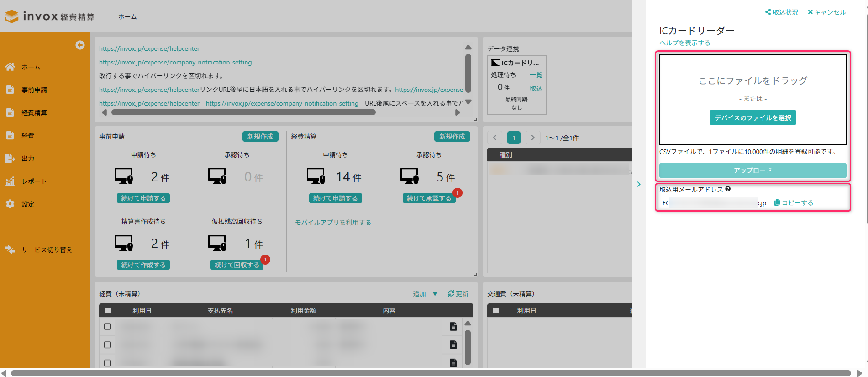This screenshot has height=377, width=868.
Task: Open 事前申請 in the sidebar menu
Action: (34, 90)
